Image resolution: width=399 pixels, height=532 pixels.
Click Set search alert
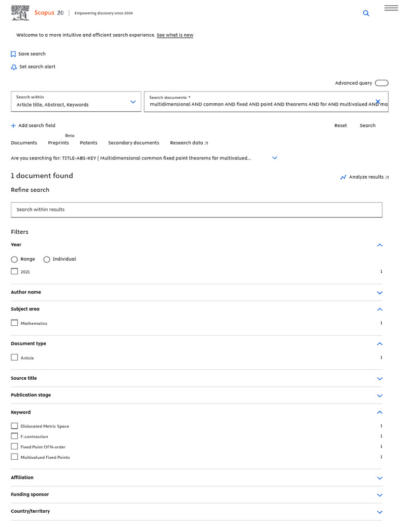(x=37, y=67)
